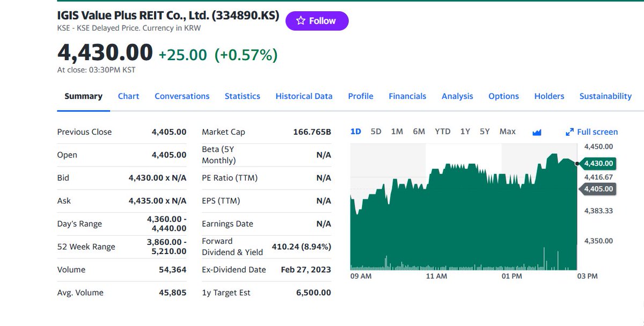644x326 pixels.
Task: Select the 1D chart range
Action: tap(356, 132)
